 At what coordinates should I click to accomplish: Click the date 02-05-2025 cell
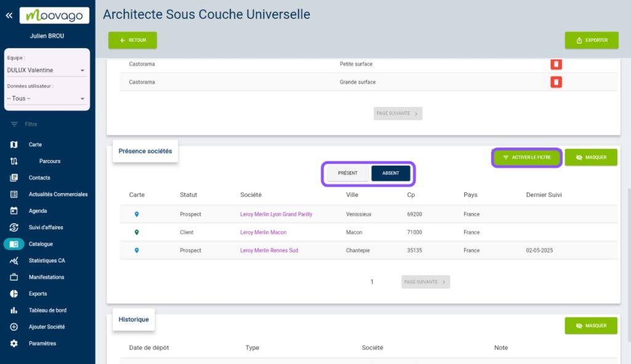tap(539, 251)
